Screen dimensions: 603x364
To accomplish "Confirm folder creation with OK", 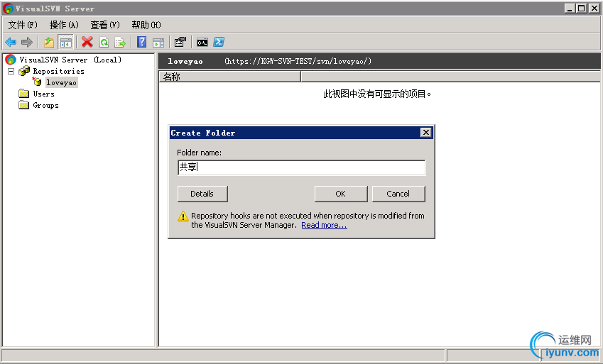I will pos(341,194).
